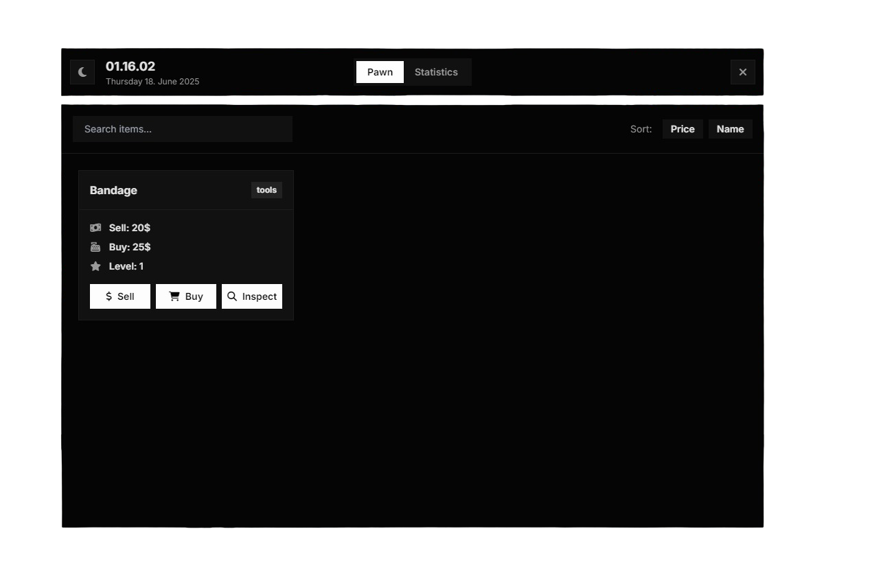Click the money icon beside Sell: 20$
The height and width of the screenshot is (588, 870).
(95, 227)
